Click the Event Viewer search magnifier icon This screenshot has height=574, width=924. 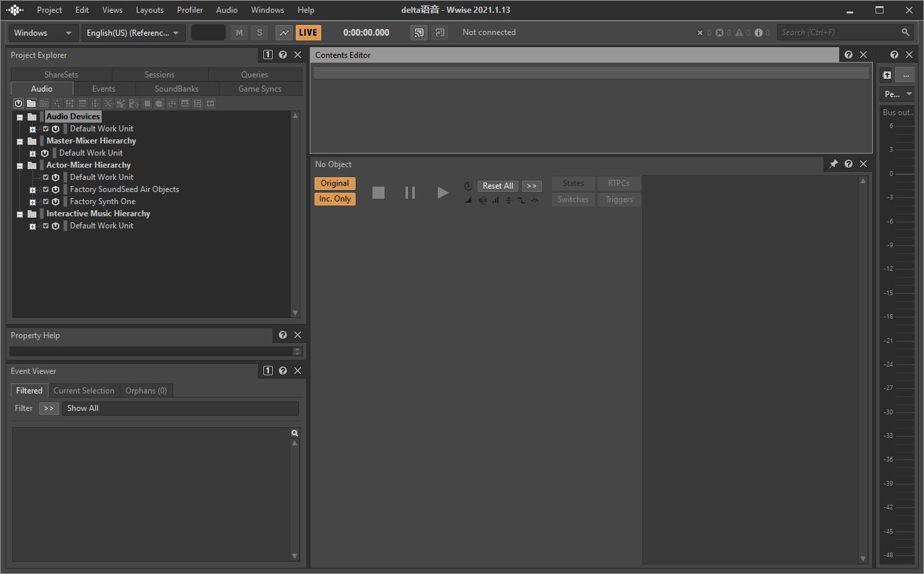pyautogui.click(x=294, y=433)
